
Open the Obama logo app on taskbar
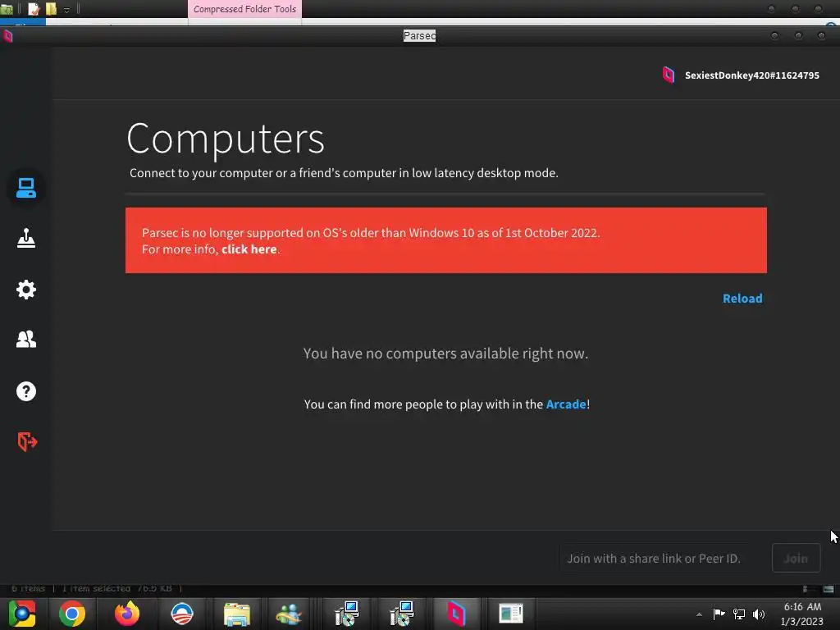coord(181,614)
